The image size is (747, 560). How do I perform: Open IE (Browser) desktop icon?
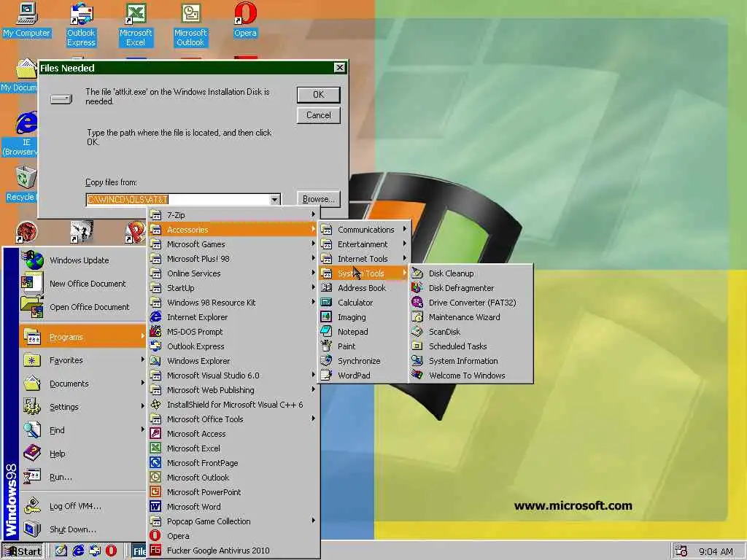pyautogui.click(x=20, y=134)
